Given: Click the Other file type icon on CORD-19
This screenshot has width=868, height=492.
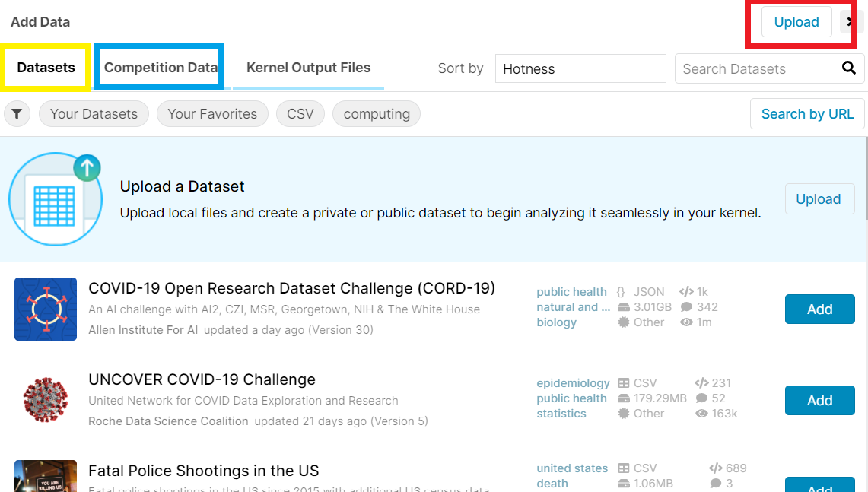Looking at the screenshot, I should click(x=625, y=322).
